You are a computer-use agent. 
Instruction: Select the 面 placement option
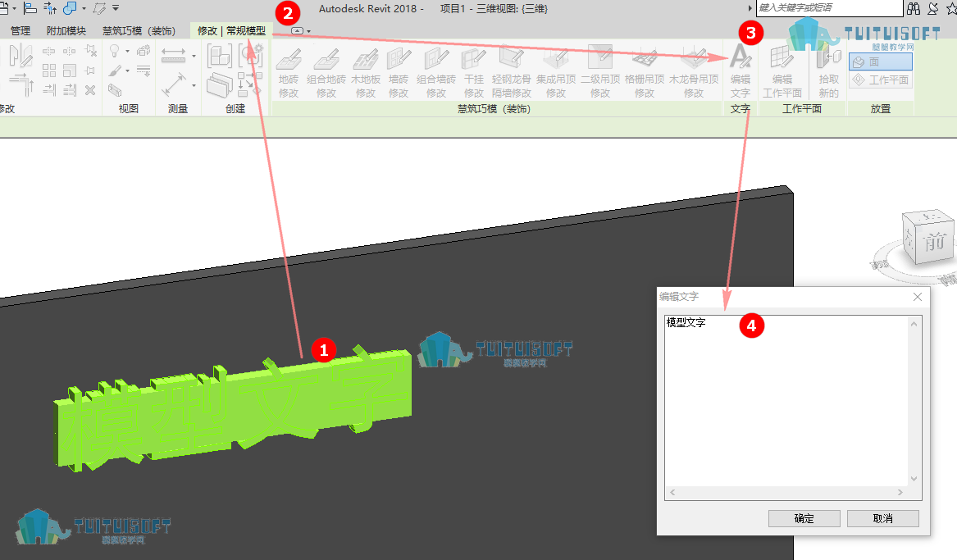tap(880, 61)
